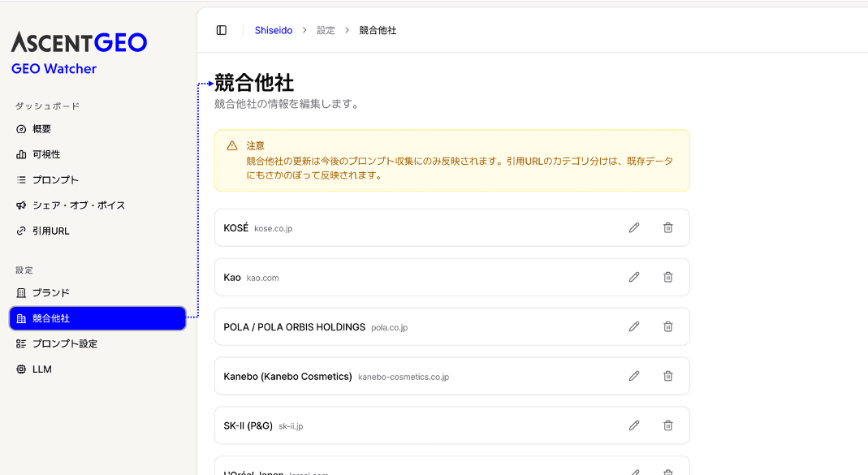
Task: Delete the SK-II (P&G) entry
Action: click(x=668, y=425)
